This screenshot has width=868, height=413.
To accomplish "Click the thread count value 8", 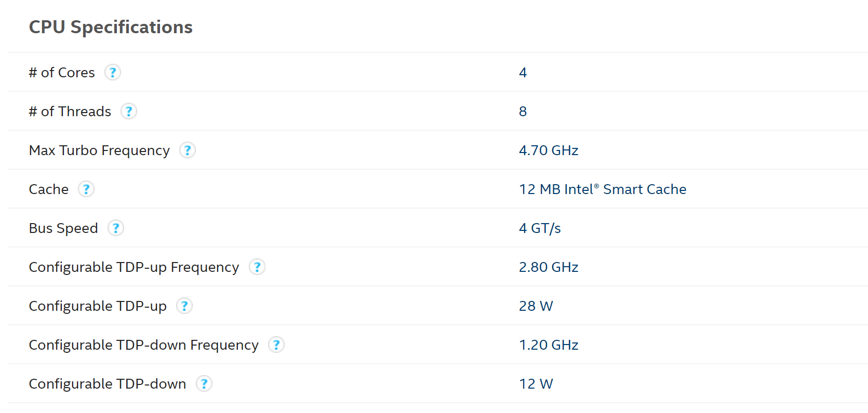I will [x=523, y=112].
